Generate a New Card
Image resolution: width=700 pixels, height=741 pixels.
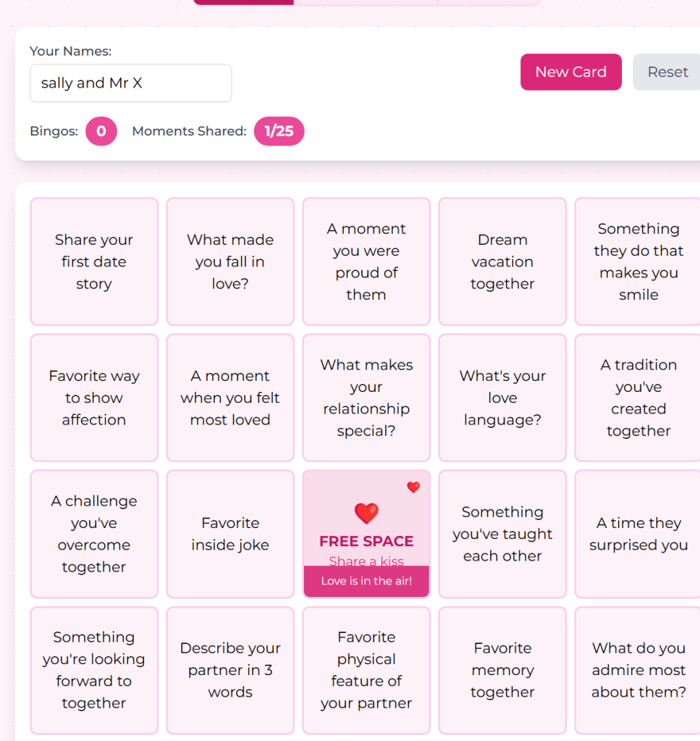coord(570,72)
